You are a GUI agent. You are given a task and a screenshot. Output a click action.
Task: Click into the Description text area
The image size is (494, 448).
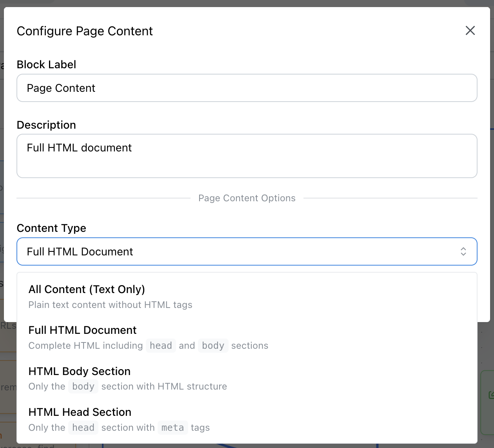coord(247,156)
